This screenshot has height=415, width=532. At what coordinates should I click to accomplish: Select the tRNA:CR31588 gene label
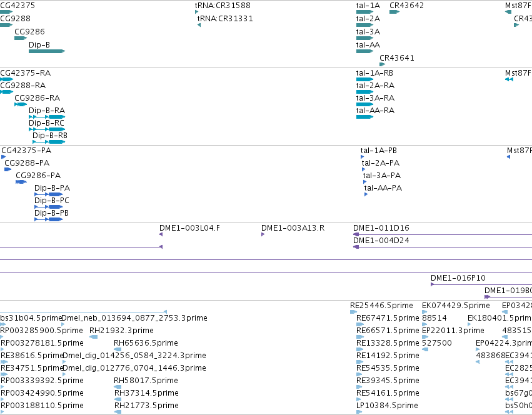pyautogui.click(x=223, y=6)
